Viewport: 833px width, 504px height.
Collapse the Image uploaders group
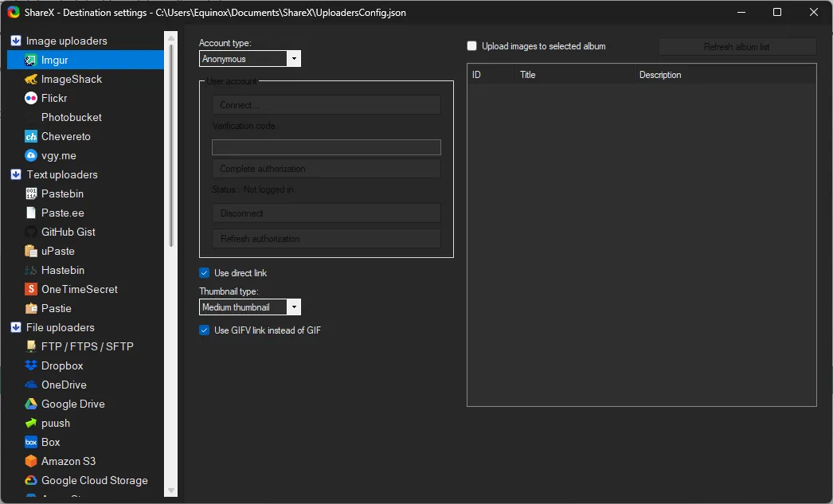pos(16,41)
